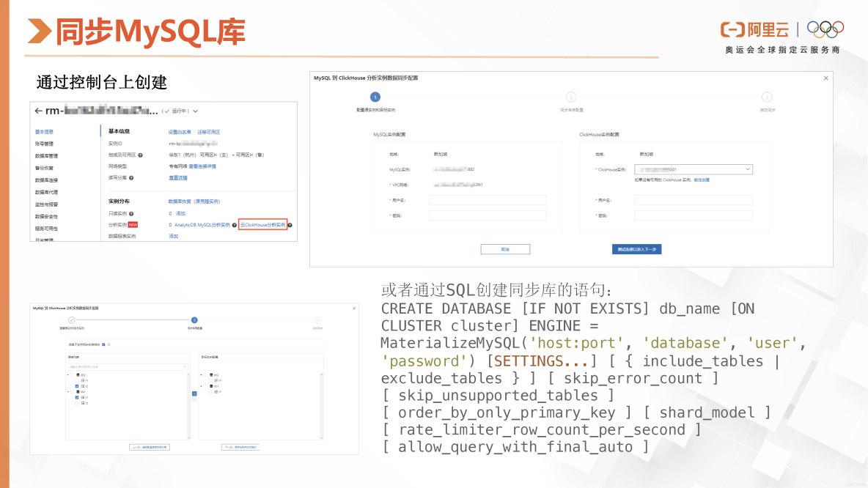Click the source tree vertical scrollbar

(x=188, y=406)
